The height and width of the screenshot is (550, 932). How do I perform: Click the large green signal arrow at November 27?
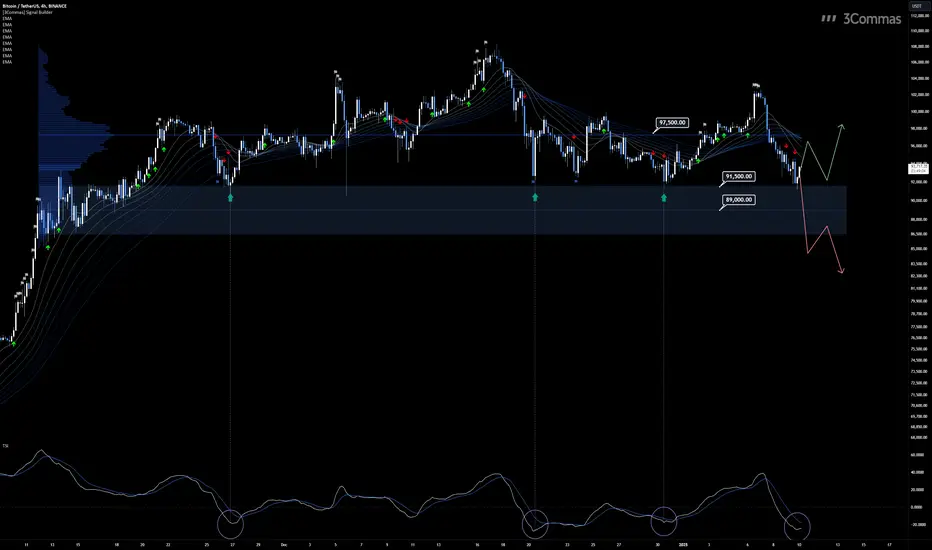(231, 197)
